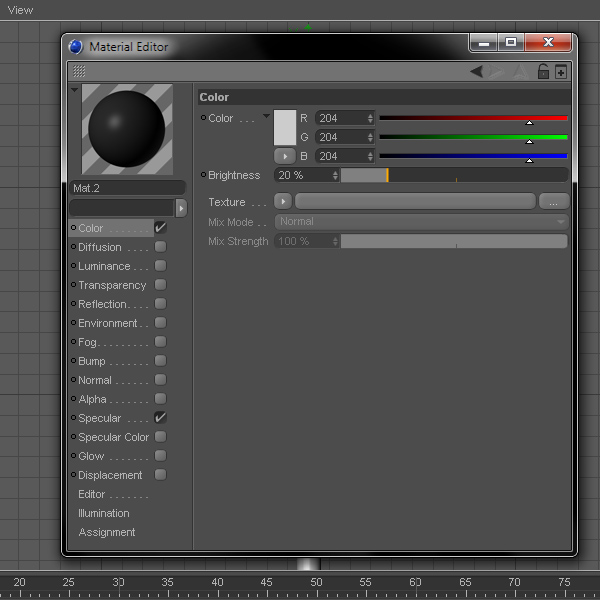
Task: Enable the Normal channel checkbox
Action: point(160,380)
